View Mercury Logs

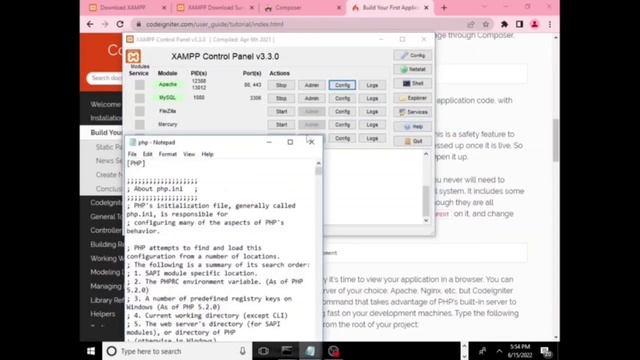(372, 124)
